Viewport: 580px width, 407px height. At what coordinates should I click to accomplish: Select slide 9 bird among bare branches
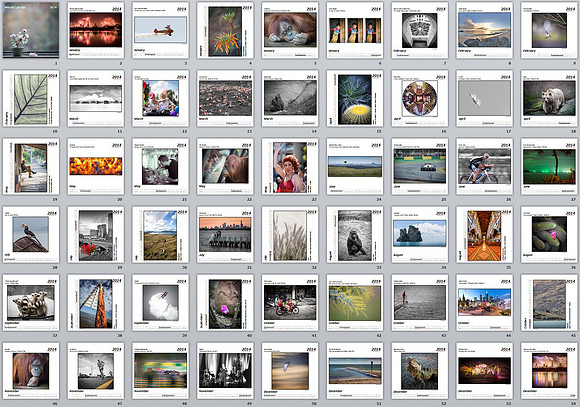(x=549, y=30)
